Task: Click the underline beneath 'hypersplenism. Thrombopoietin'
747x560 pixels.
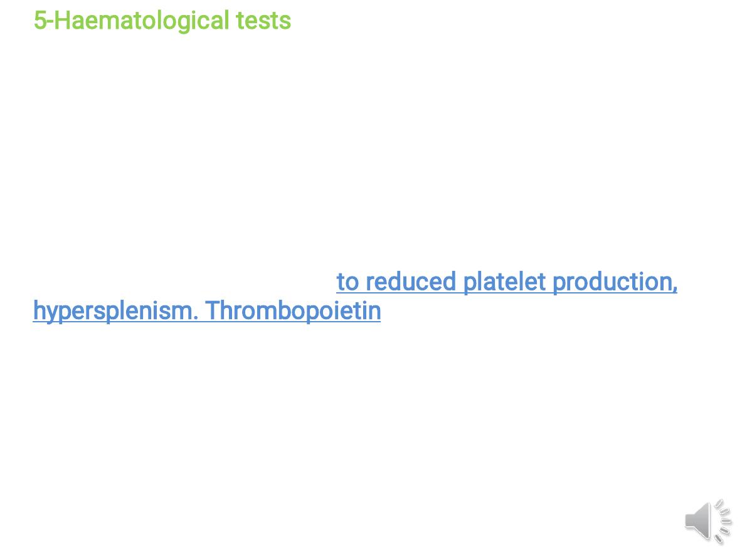Action: coord(207,322)
